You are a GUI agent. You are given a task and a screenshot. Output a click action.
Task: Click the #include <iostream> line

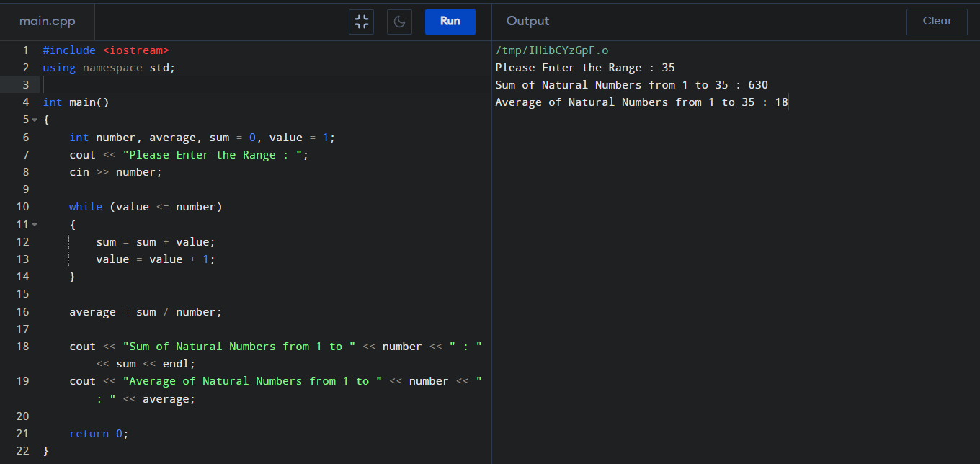106,50
